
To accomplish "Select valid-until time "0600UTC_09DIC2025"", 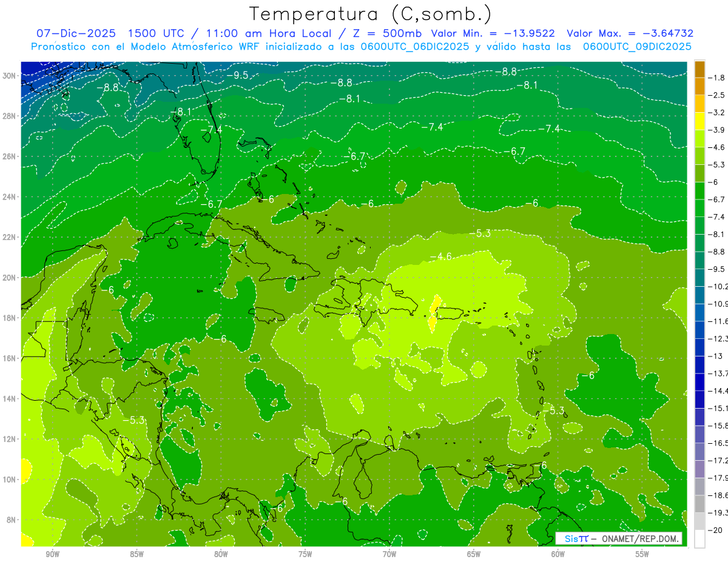I will [637, 47].
